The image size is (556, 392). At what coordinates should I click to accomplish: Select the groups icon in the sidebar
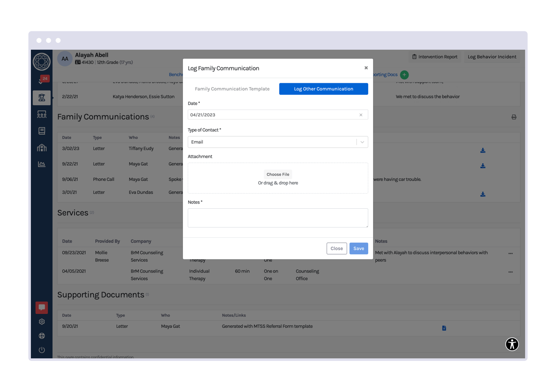(42, 114)
